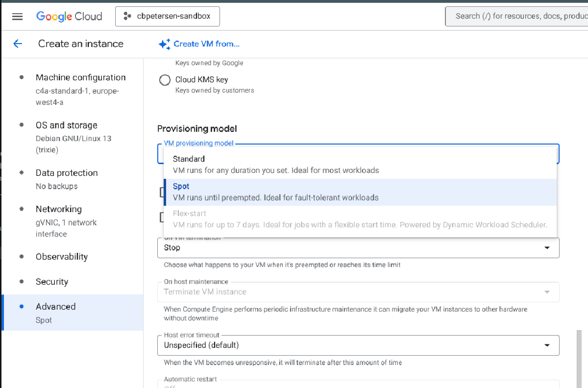Open the Data protection section
Image resolution: width=588 pixels, height=388 pixels.
(x=67, y=173)
